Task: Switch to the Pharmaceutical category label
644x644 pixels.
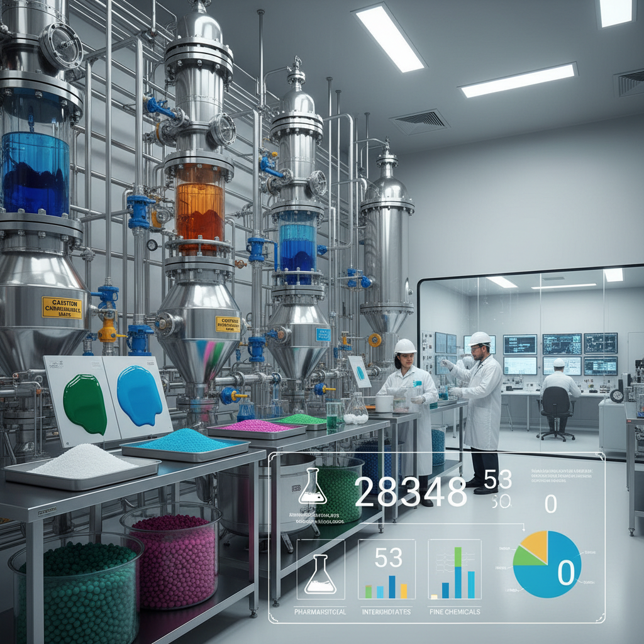Action: [319, 611]
